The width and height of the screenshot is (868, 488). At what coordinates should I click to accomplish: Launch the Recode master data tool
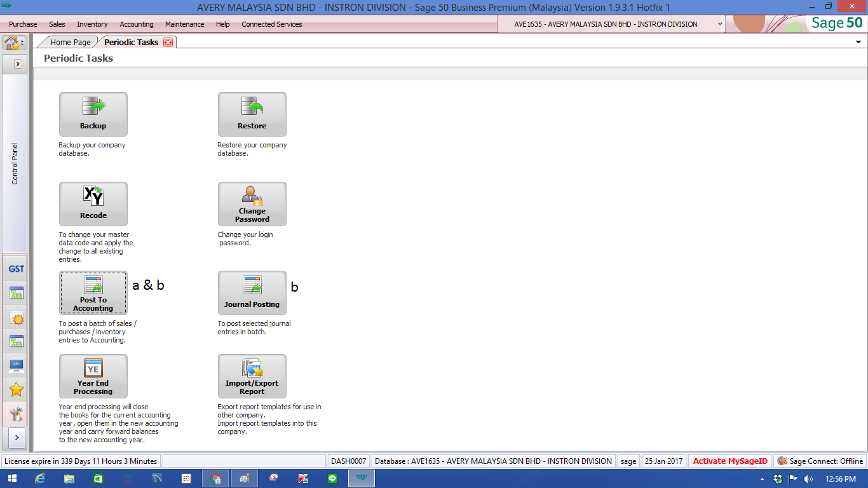click(93, 204)
